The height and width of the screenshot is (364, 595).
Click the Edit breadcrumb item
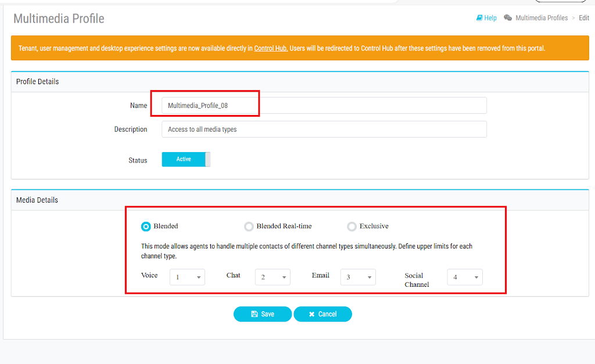[584, 18]
